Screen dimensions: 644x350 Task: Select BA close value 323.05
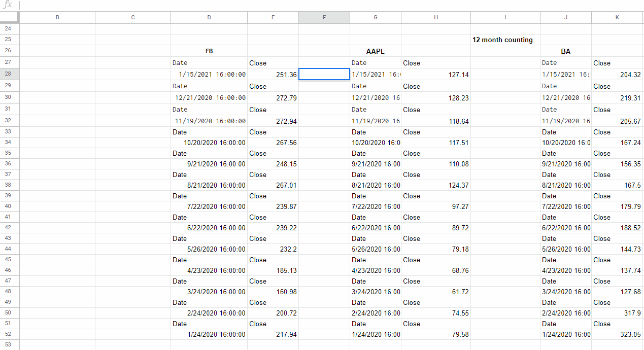(x=617, y=335)
